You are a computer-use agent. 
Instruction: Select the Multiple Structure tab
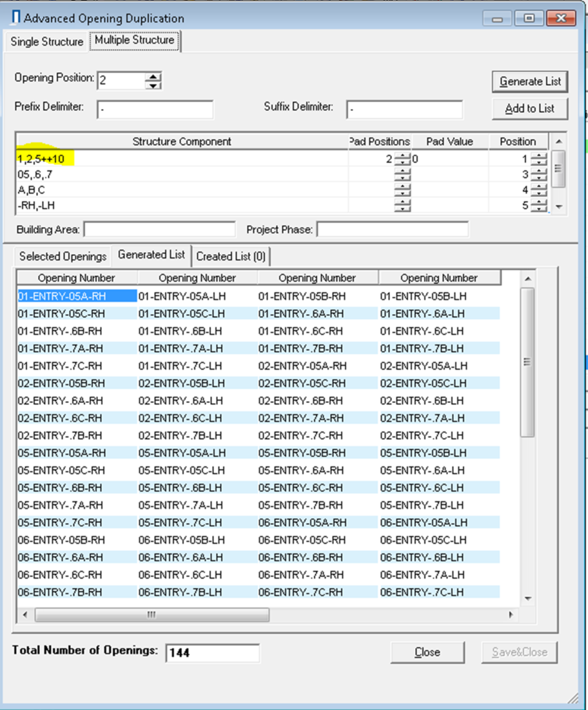coord(135,40)
